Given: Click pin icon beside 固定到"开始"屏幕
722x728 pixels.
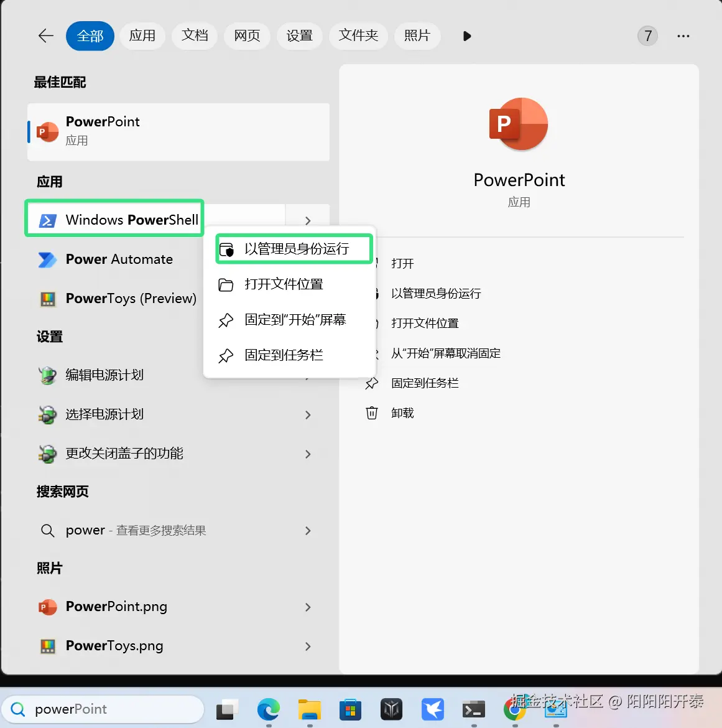Looking at the screenshot, I should pyautogui.click(x=226, y=320).
